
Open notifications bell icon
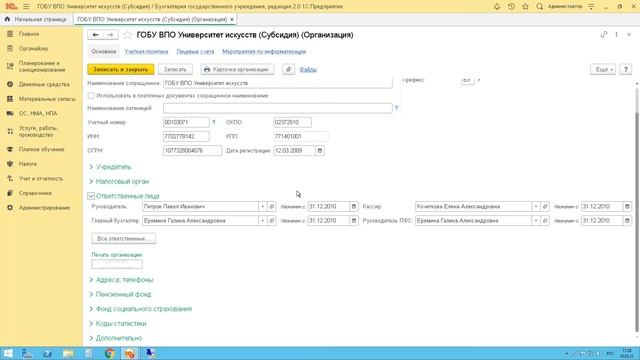click(497, 7)
